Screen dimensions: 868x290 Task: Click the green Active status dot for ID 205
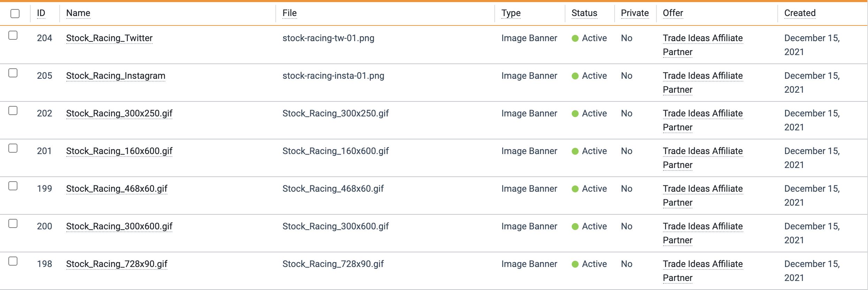(x=575, y=76)
